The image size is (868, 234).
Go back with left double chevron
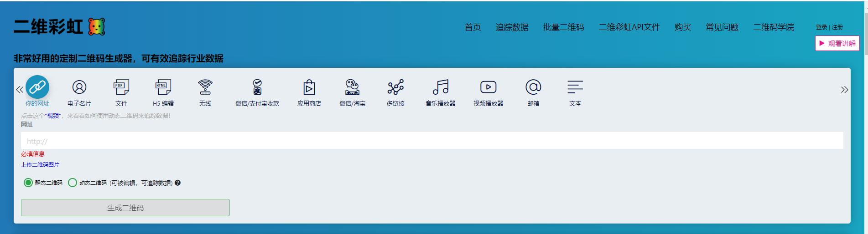pos(20,90)
